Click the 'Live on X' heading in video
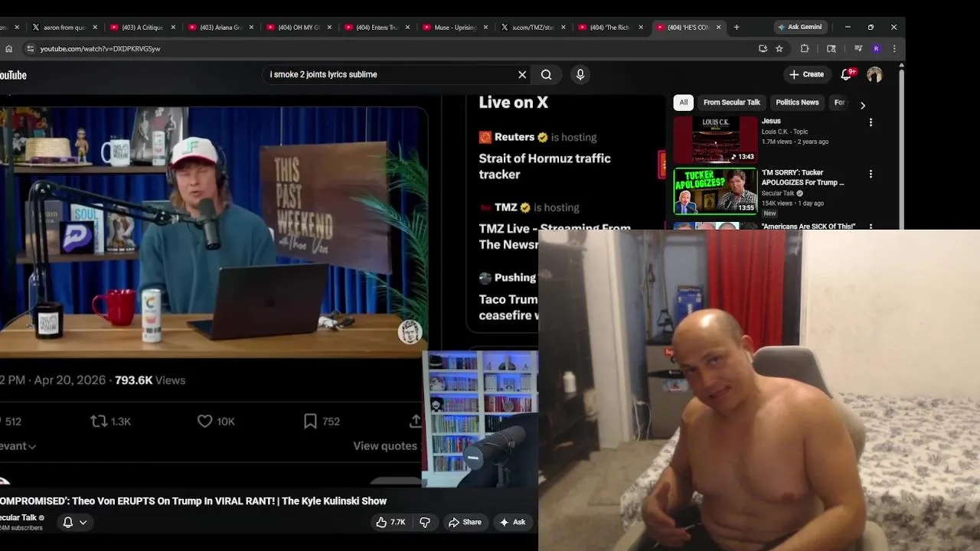The height and width of the screenshot is (551, 980). (x=513, y=103)
